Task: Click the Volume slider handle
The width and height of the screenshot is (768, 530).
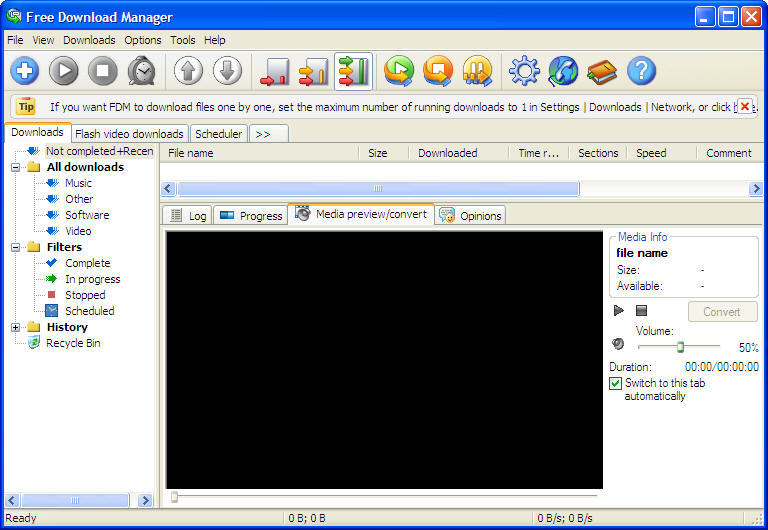Action: click(680, 347)
